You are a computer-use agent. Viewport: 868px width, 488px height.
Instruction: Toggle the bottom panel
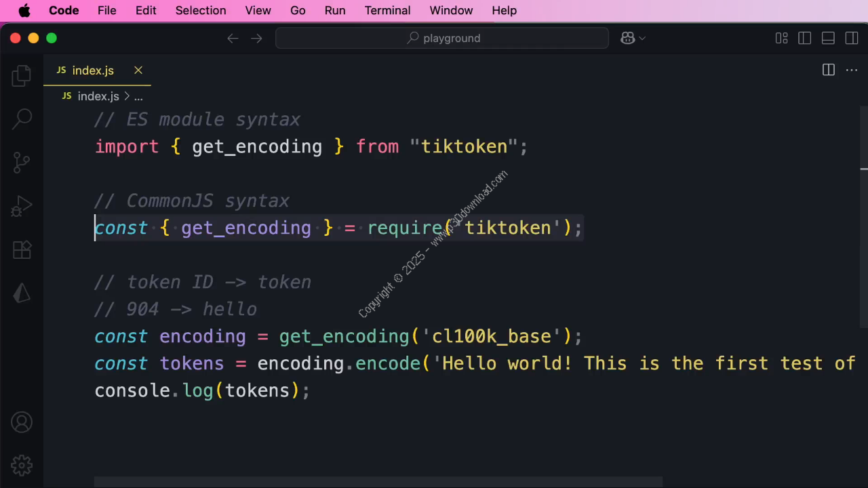828,39
